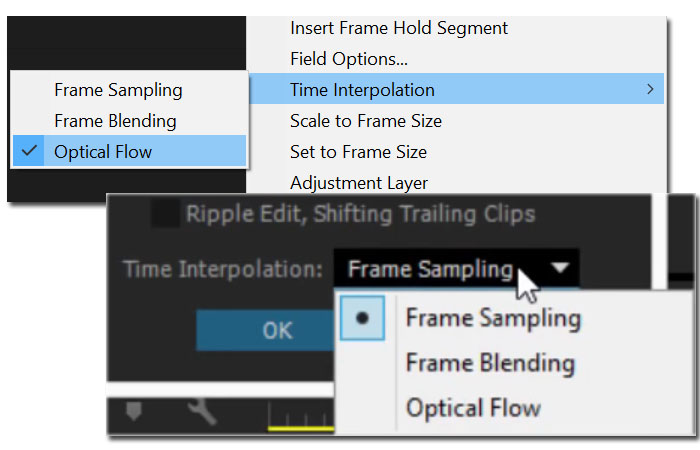Choose Frame Blending in the dialog dropdown list
This screenshot has width=700, height=450.
(489, 363)
